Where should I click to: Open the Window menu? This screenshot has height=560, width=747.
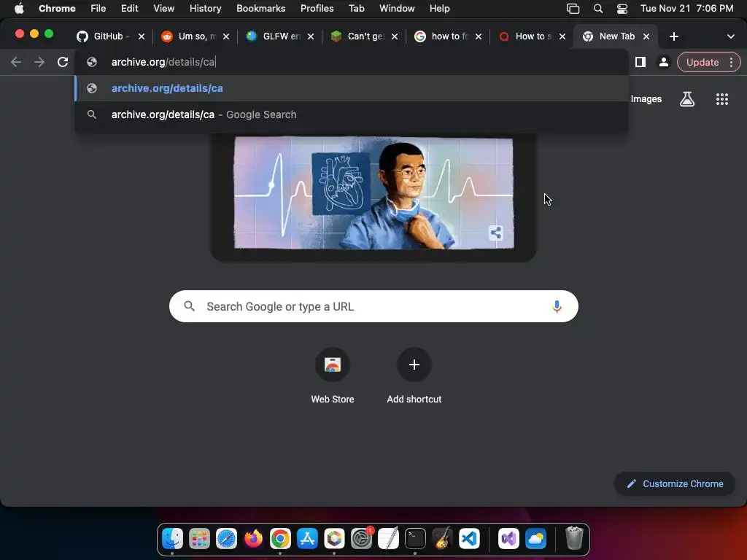pos(397,9)
